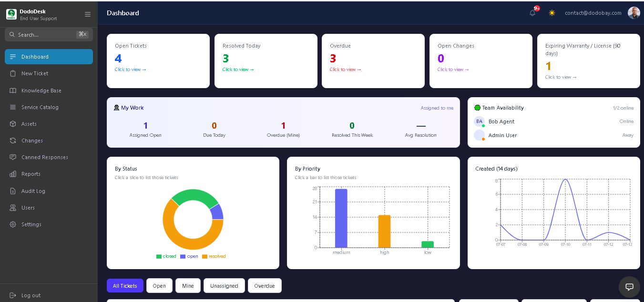The width and height of the screenshot is (644, 302).
Task: Collapse sidebar using the hamburger icon
Action: click(x=88, y=14)
